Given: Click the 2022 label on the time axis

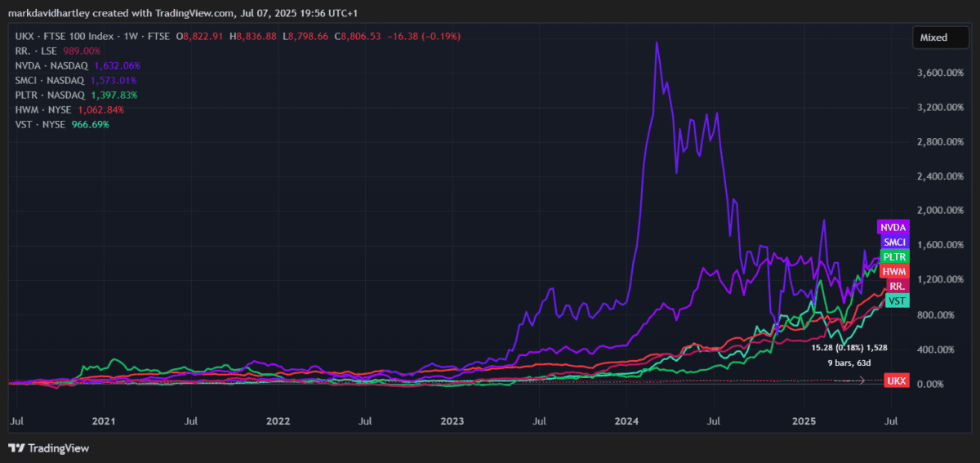Looking at the screenshot, I should [x=278, y=422].
